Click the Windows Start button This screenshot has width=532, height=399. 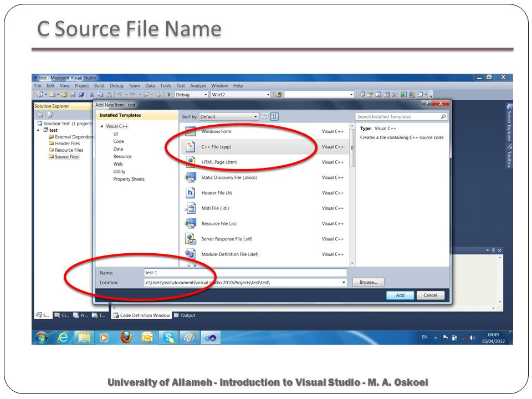[42, 337]
